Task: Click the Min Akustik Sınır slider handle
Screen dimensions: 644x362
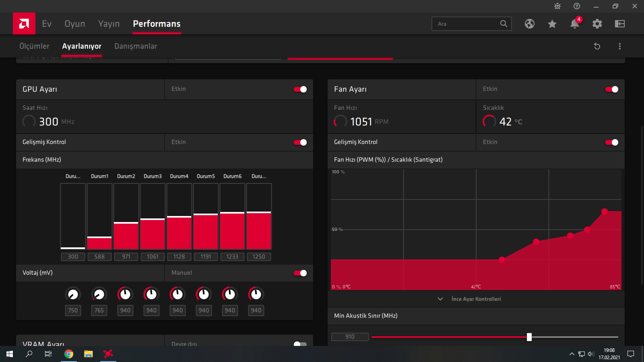Action: (529, 337)
